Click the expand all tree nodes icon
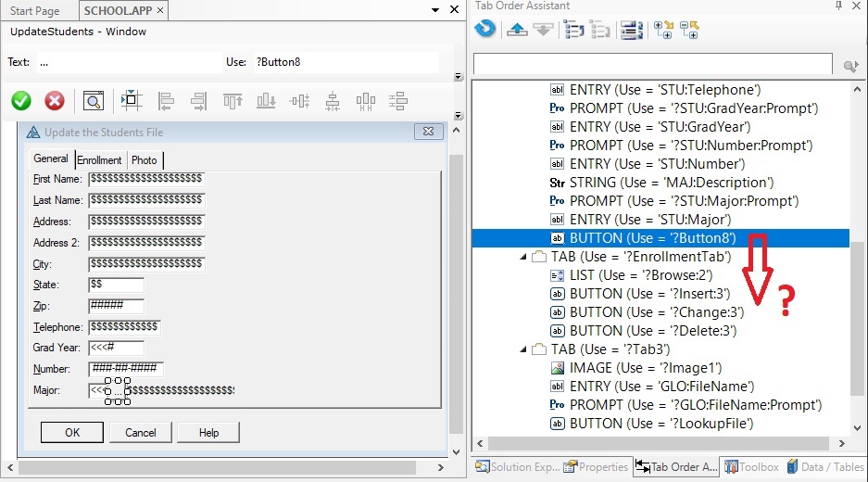 (x=663, y=30)
